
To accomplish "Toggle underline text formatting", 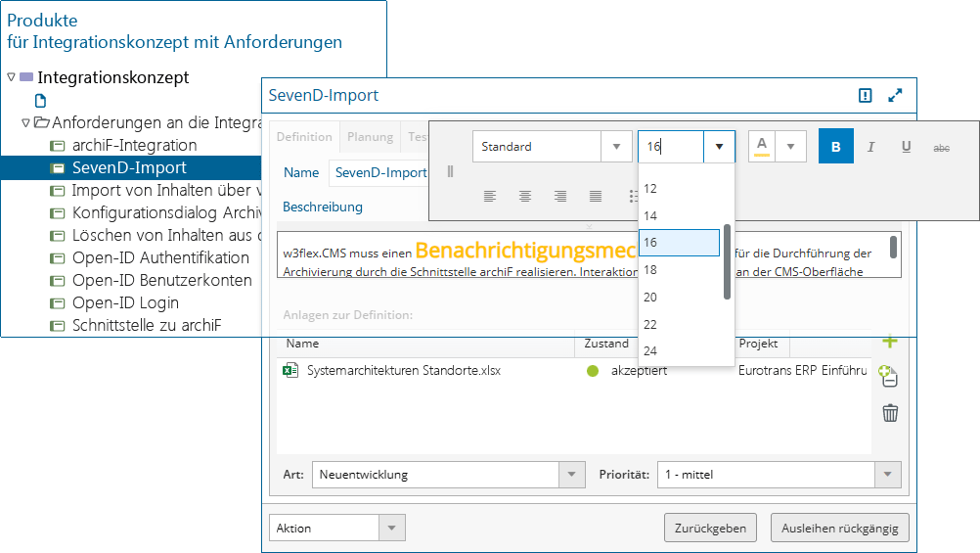I will [x=906, y=147].
